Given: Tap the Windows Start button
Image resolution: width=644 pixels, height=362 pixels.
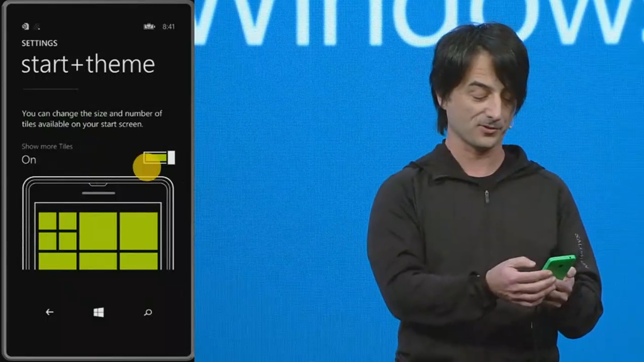Looking at the screenshot, I should click(99, 312).
